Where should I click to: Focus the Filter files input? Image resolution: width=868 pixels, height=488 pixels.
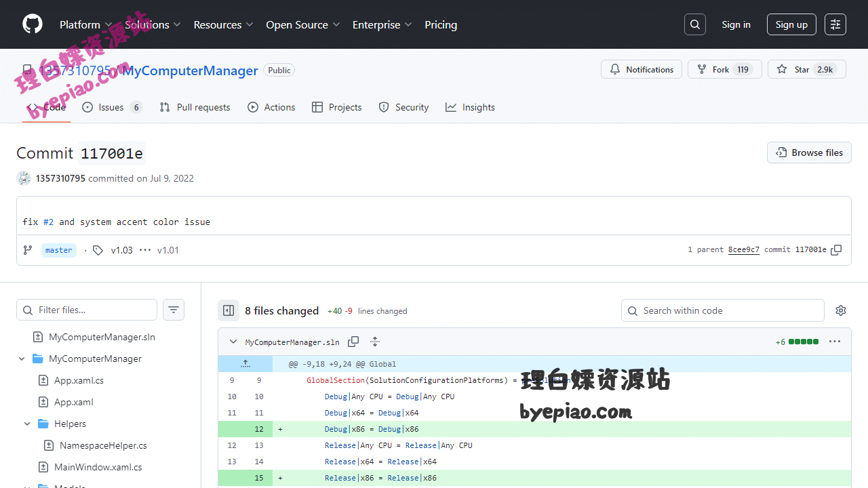coord(87,310)
